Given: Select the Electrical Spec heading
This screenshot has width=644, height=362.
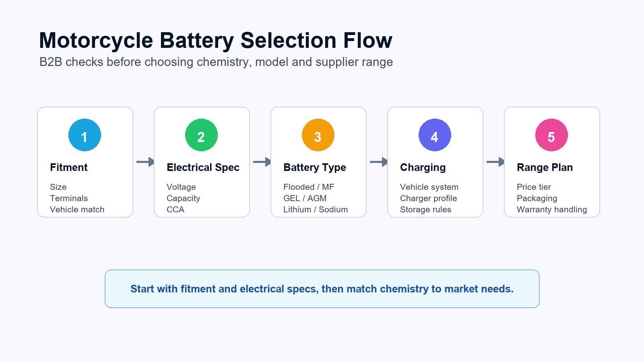Looking at the screenshot, I should coord(203,167).
